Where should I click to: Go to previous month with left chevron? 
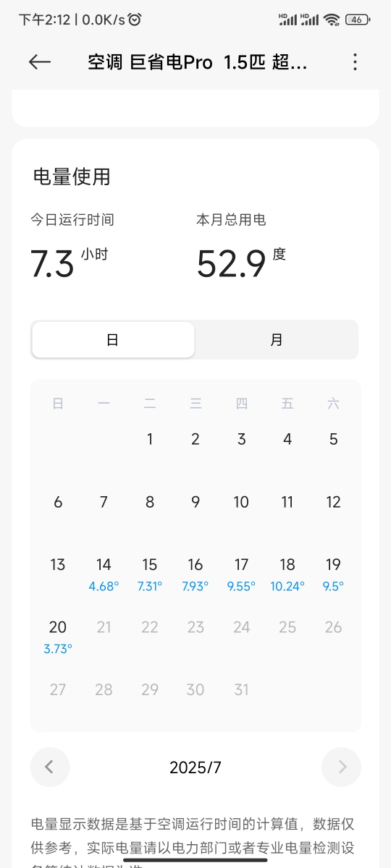(50, 767)
